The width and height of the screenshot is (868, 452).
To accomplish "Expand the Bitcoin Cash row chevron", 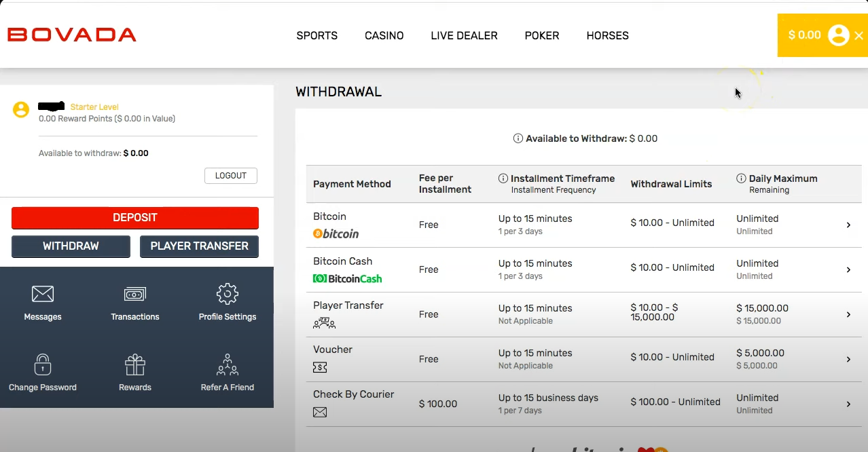I will (848, 269).
